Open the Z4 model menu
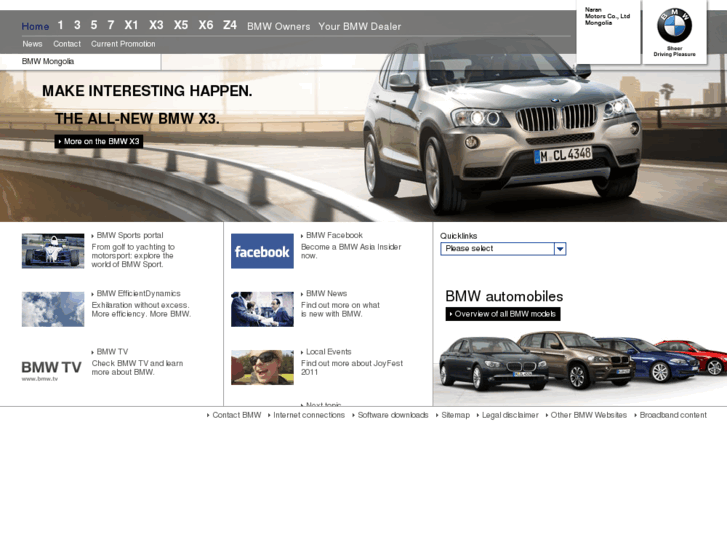Image resolution: width=727 pixels, height=545 pixels. pos(230,25)
